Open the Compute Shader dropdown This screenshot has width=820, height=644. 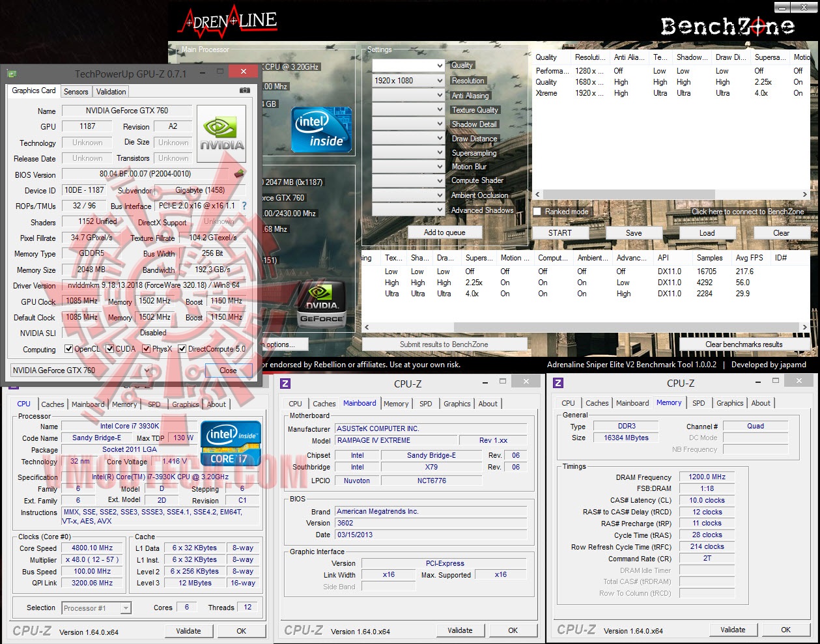pyautogui.click(x=408, y=181)
